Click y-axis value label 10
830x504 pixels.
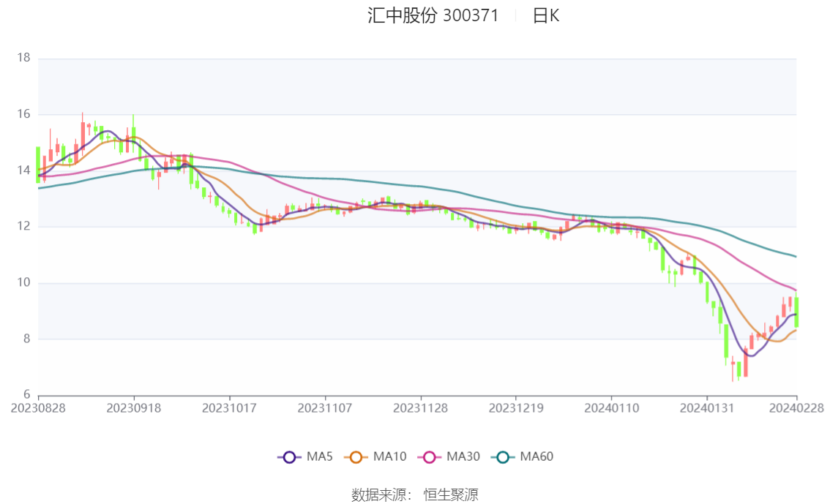[x=24, y=282]
